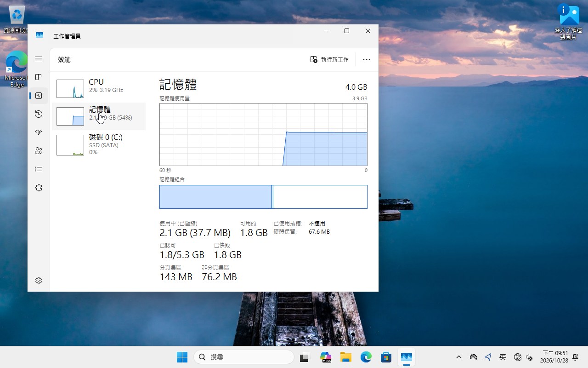Open Microsoft Edge from the taskbar
Viewport: 588px width, 368px height.
(x=366, y=357)
